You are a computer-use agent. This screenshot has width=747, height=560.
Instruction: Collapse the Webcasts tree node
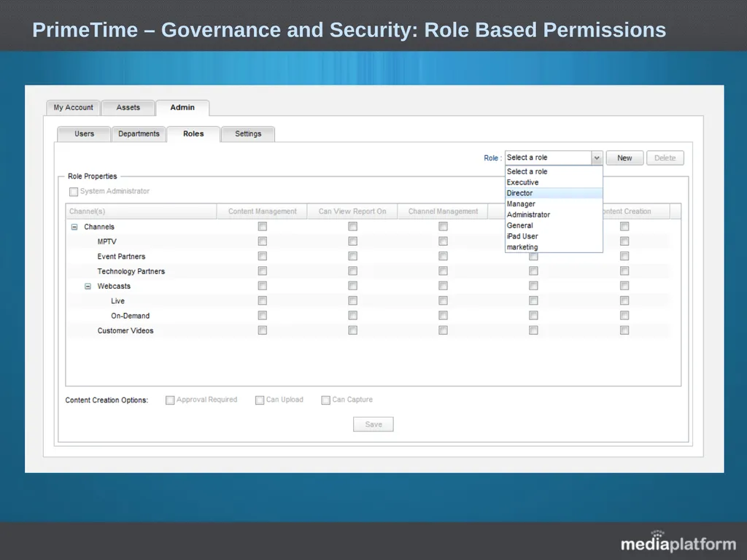(88, 286)
